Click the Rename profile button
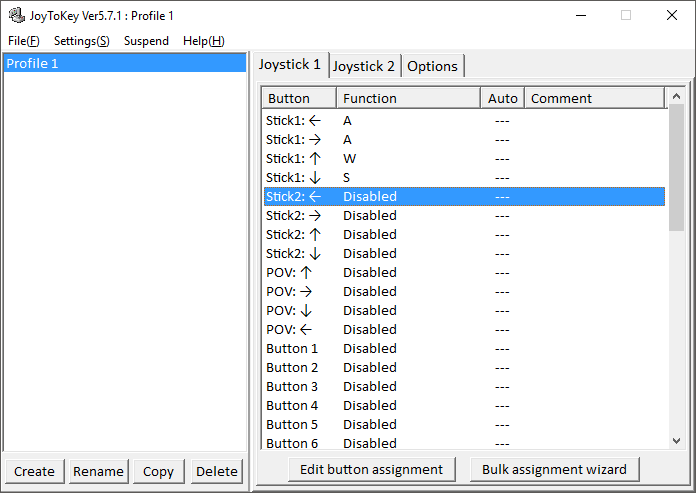The height and width of the screenshot is (493, 696). click(98, 471)
